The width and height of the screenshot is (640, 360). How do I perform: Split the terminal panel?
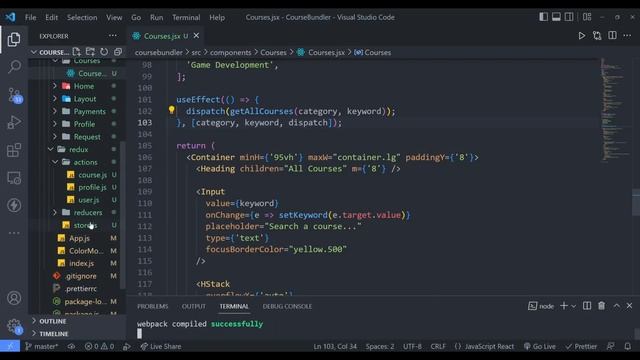click(587, 306)
